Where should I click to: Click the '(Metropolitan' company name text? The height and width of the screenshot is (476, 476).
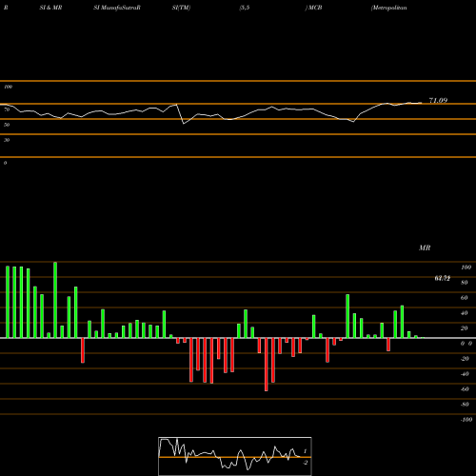tap(389, 8)
